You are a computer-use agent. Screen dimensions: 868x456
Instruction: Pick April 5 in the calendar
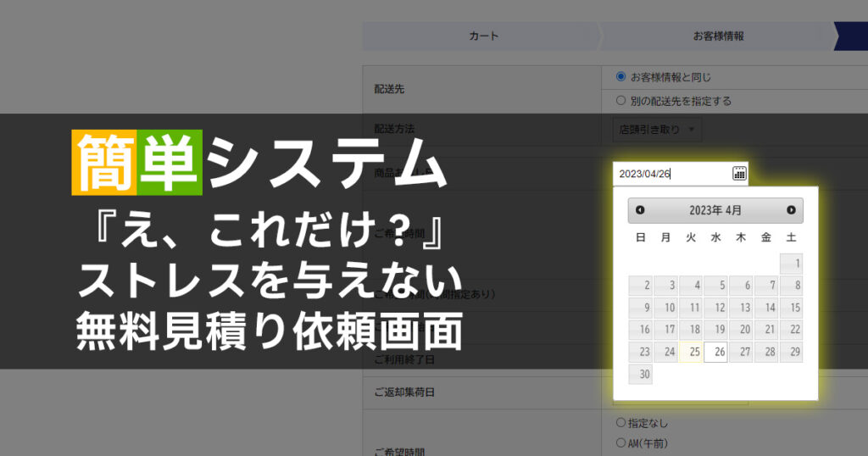click(715, 286)
